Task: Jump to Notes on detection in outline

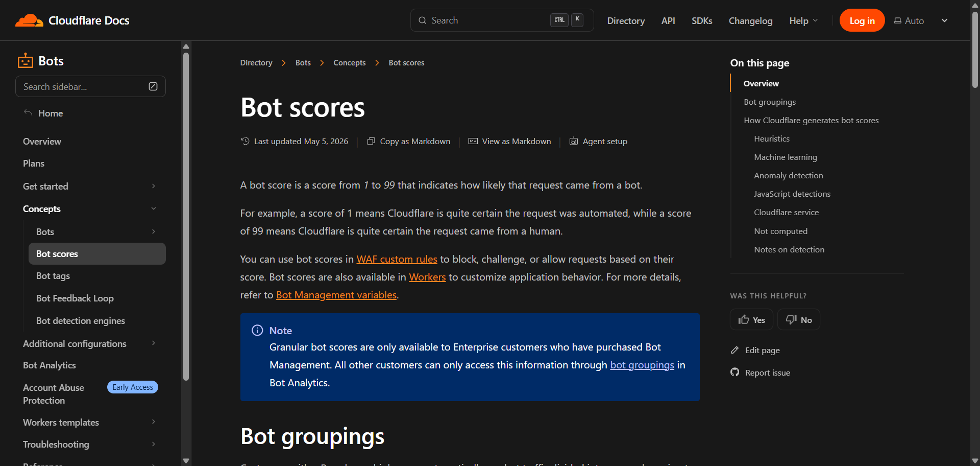Action: pos(789,249)
